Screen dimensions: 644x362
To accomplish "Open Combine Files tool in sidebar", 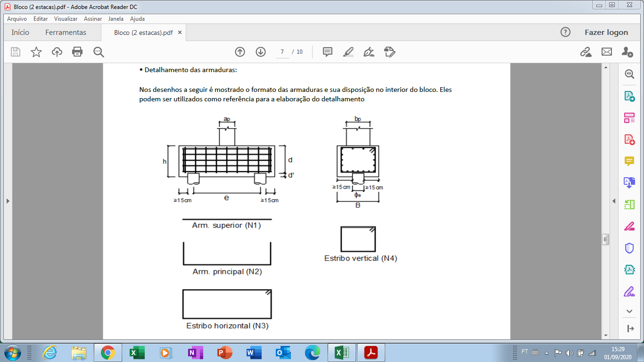I will point(629,183).
